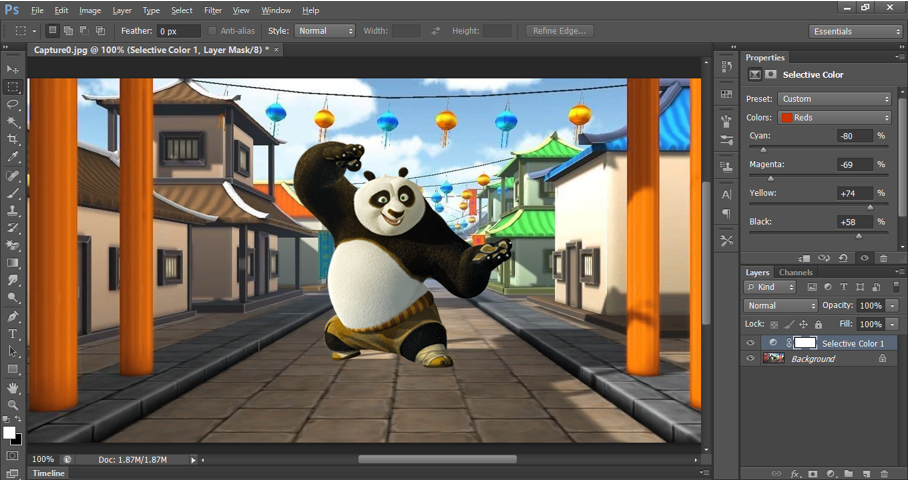Select the Zoom tool in toolbox
Screen dimensions: 908x481
tap(13, 405)
